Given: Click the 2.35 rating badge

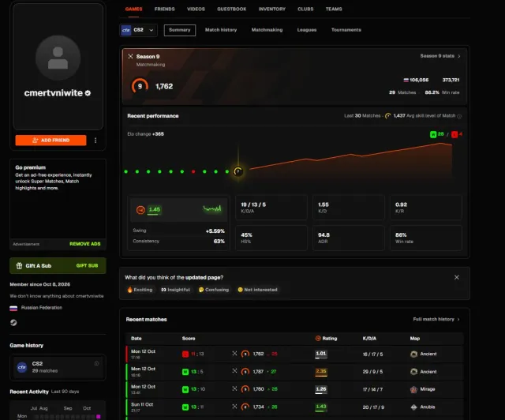Looking at the screenshot, I should [321, 372].
